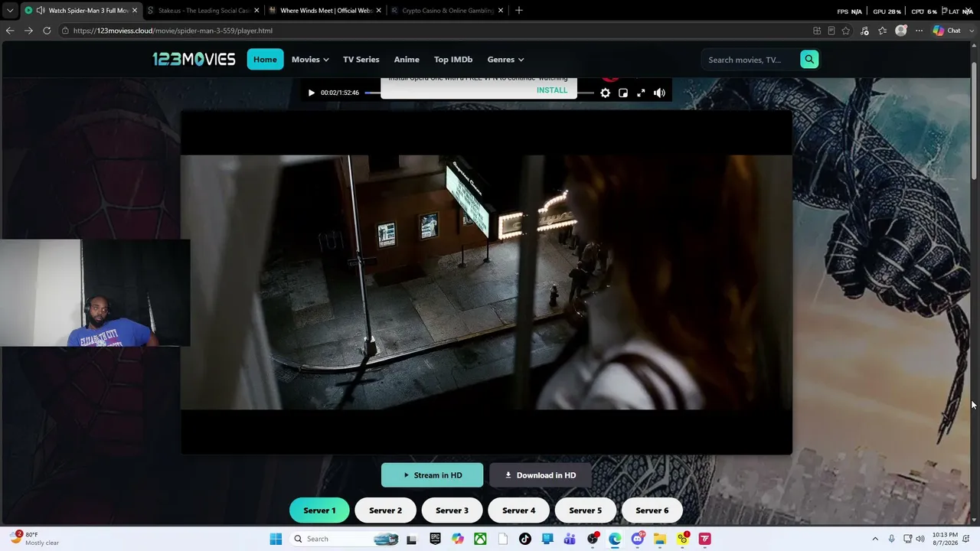Viewport: 980px width, 551px height.
Task: Click the Stream in HD button
Action: 433,475
